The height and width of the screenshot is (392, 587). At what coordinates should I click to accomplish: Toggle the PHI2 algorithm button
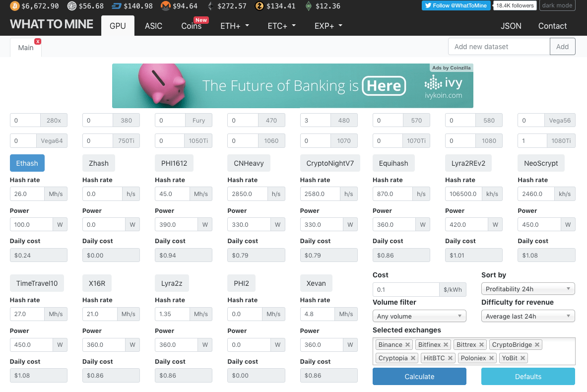pyautogui.click(x=242, y=283)
